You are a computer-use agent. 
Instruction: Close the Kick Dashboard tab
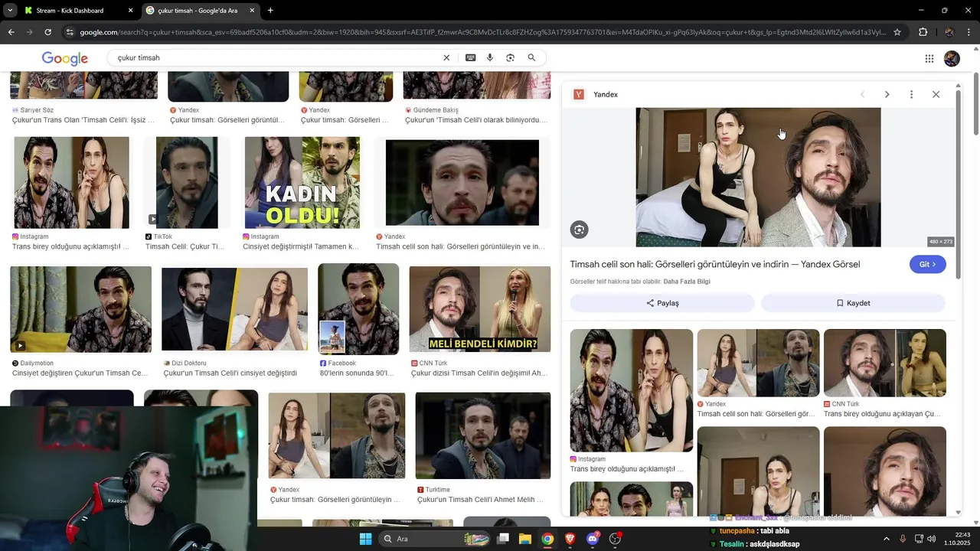click(130, 11)
